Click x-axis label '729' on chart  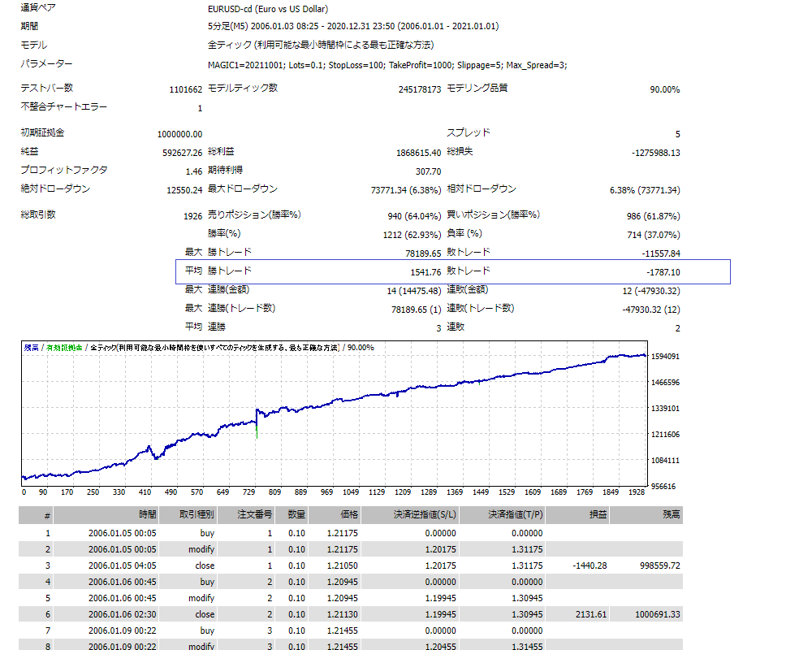coord(249,492)
